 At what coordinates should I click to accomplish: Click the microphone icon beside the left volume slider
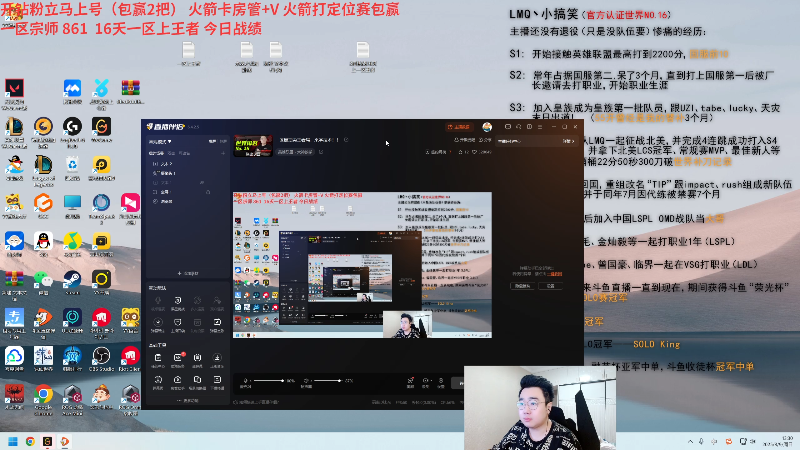coord(245,381)
